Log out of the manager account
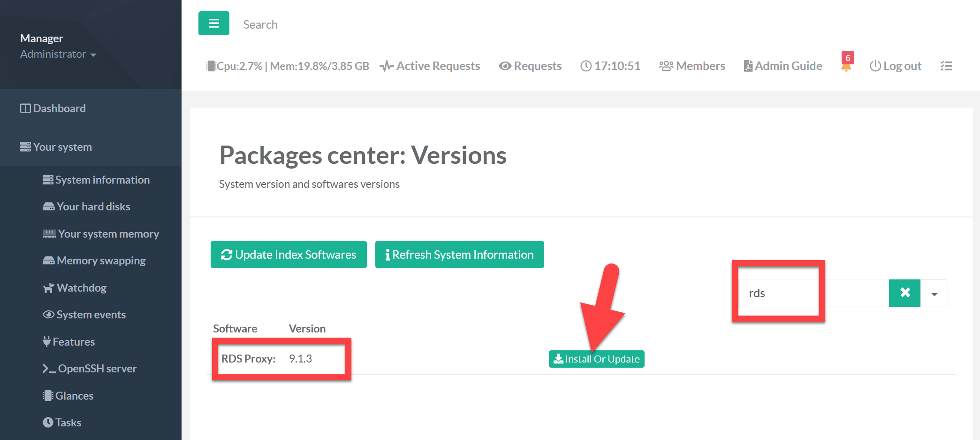 coord(896,66)
